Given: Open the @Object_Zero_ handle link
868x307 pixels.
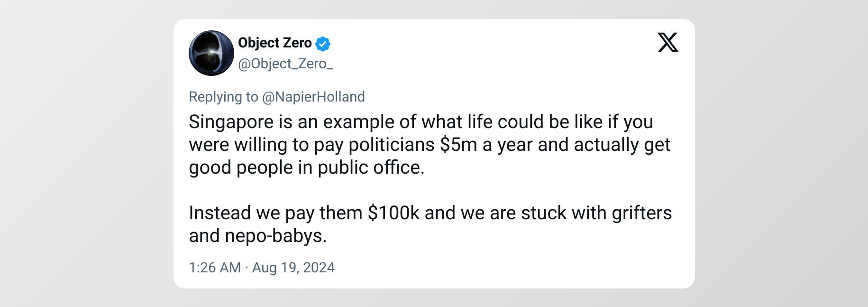Looking at the screenshot, I should pyautogui.click(x=285, y=64).
